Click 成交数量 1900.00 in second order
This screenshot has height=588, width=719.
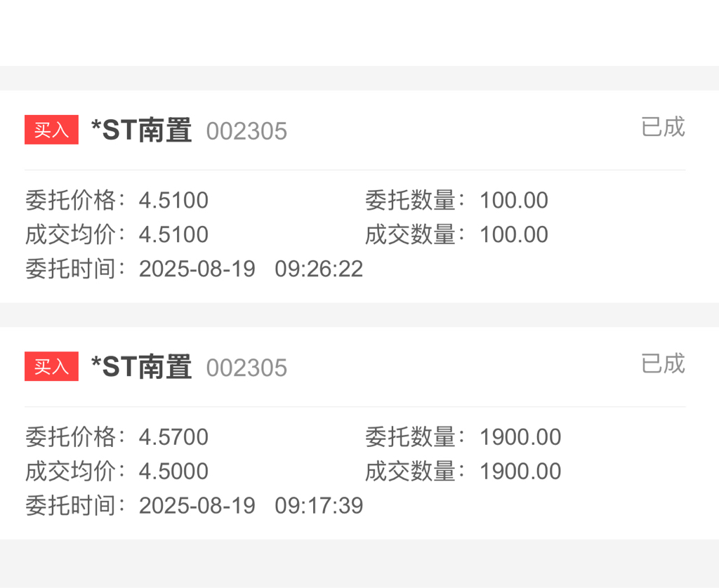pos(520,471)
